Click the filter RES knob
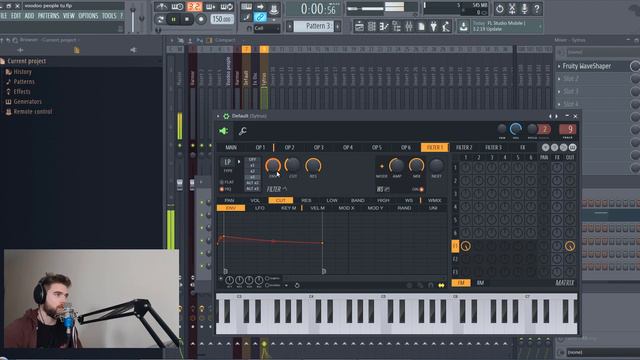 pos(313,166)
